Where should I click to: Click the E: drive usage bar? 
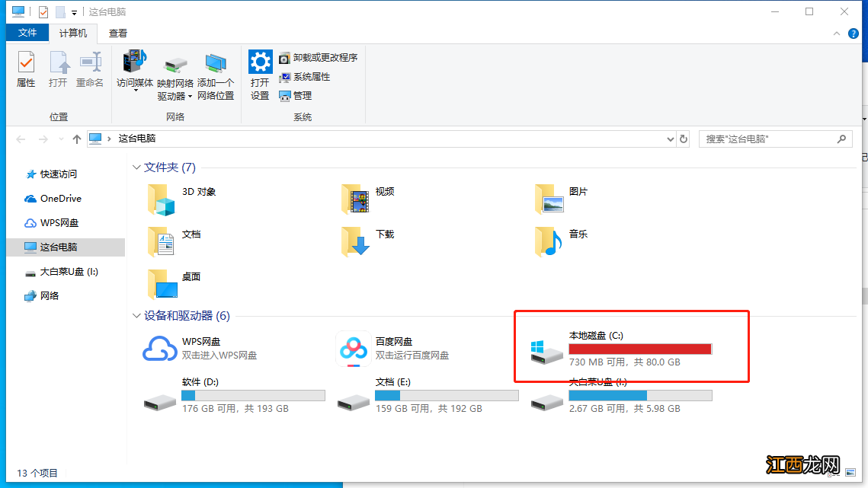point(447,396)
